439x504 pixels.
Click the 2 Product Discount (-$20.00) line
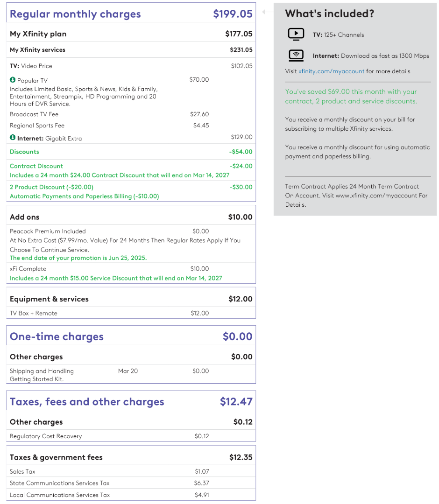[51, 187]
